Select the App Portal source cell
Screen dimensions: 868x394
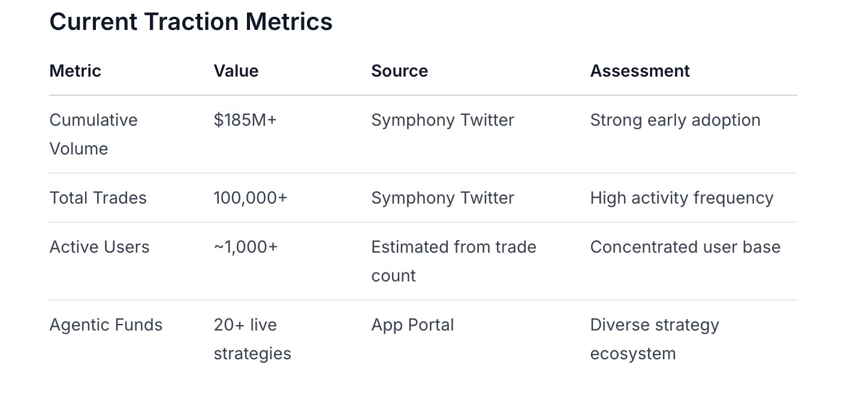coord(412,325)
